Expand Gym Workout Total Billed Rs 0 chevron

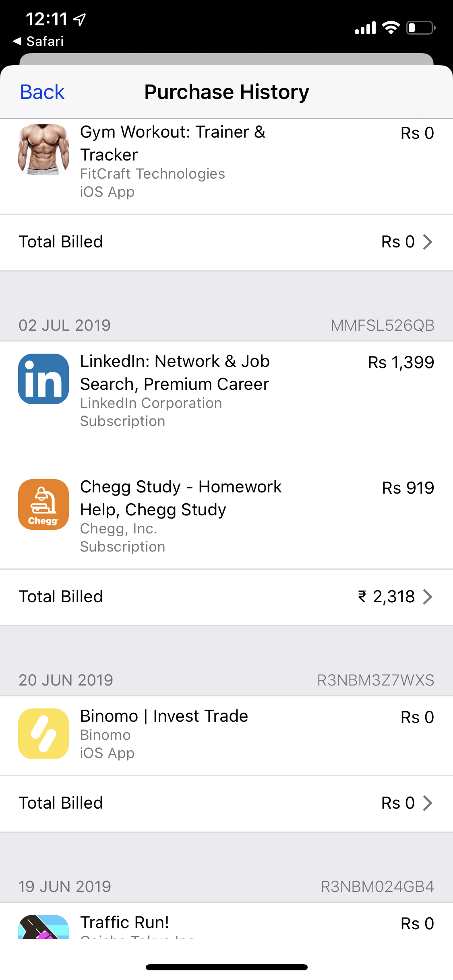(x=428, y=242)
